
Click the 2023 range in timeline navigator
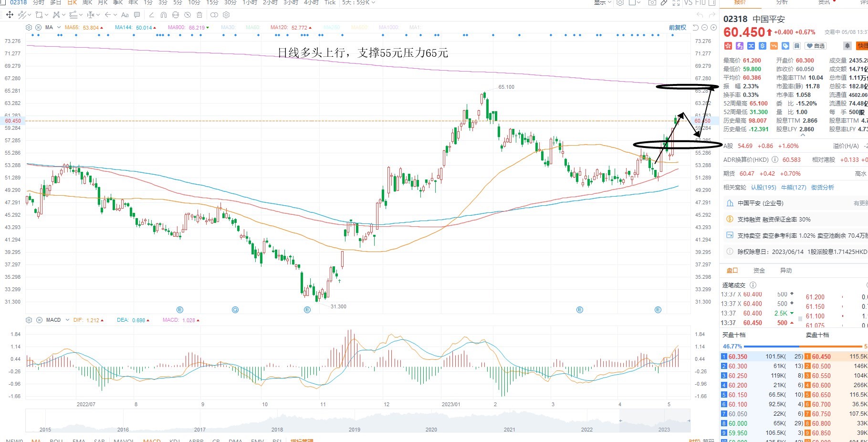click(x=664, y=430)
